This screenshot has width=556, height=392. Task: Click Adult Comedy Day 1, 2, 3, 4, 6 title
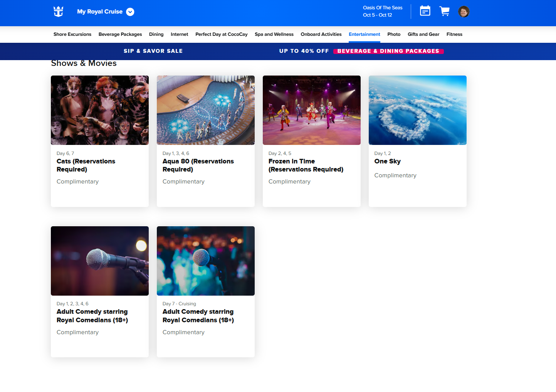coord(92,316)
